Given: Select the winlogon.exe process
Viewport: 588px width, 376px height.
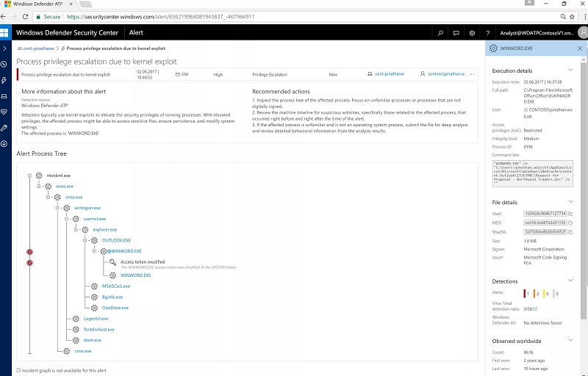Looking at the screenshot, I should [x=87, y=208].
